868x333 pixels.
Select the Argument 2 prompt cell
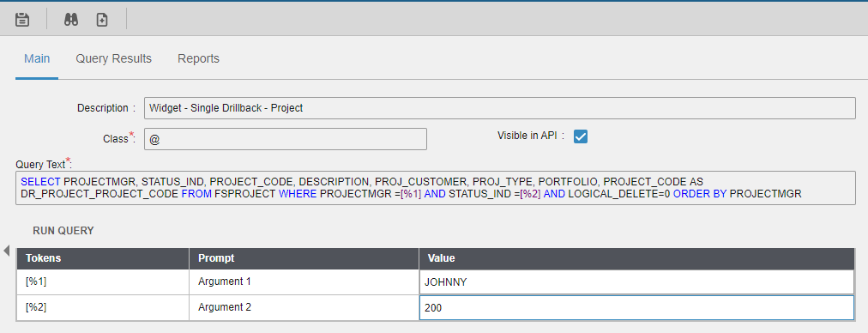tap(304, 307)
